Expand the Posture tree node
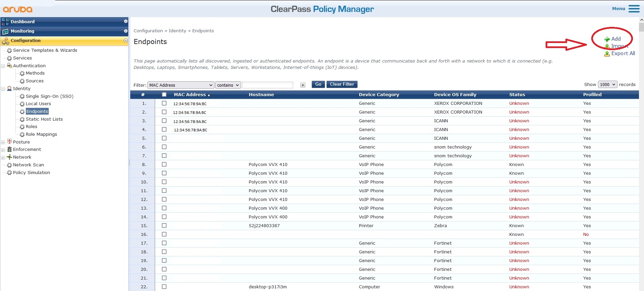The image size is (644, 291). [3, 142]
